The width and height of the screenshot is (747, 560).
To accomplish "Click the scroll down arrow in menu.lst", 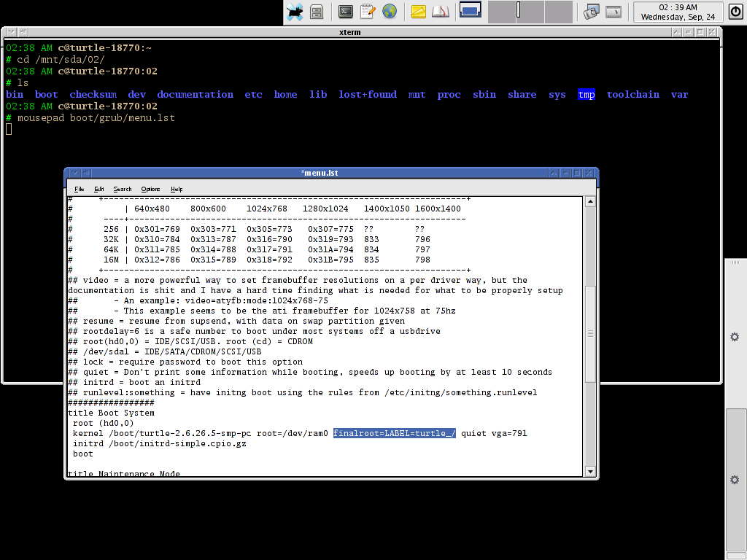I will pyautogui.click(x=590, y=472).
